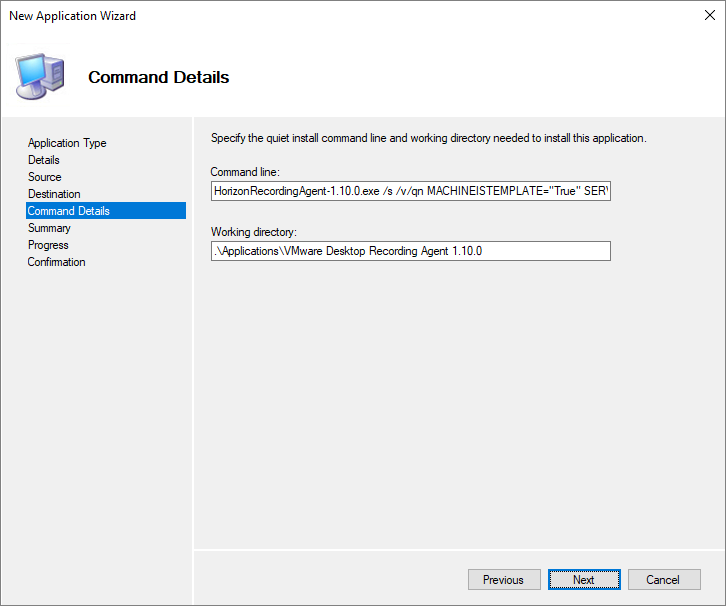
Task: Click inside the Working directory field
Action: click(x=410, y=251)
